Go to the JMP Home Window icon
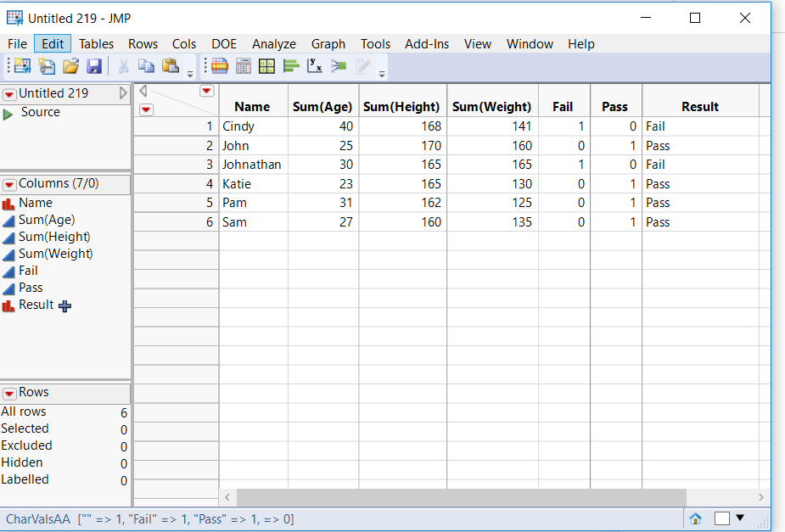The width and height of the screenshot is (785, 532). [695, 519]
